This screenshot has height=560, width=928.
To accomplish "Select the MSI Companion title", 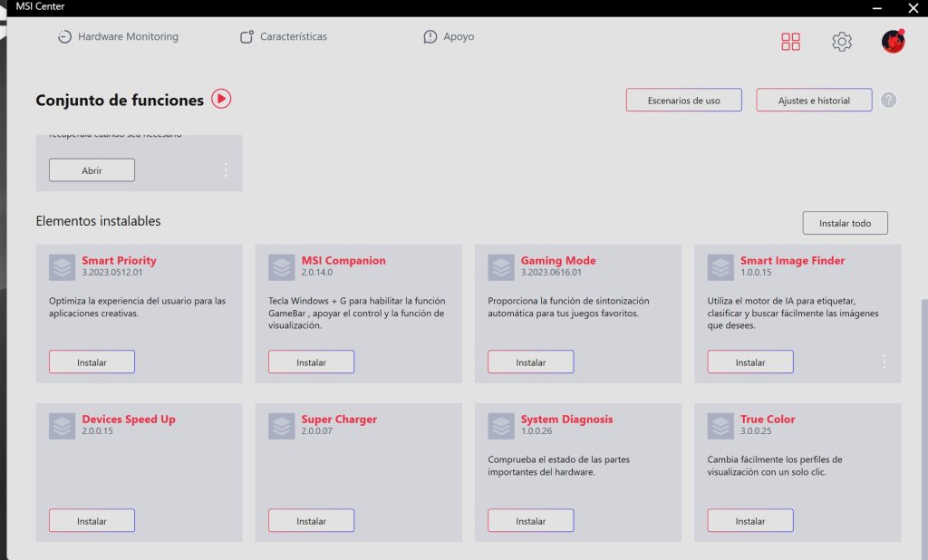I will 343,260.
